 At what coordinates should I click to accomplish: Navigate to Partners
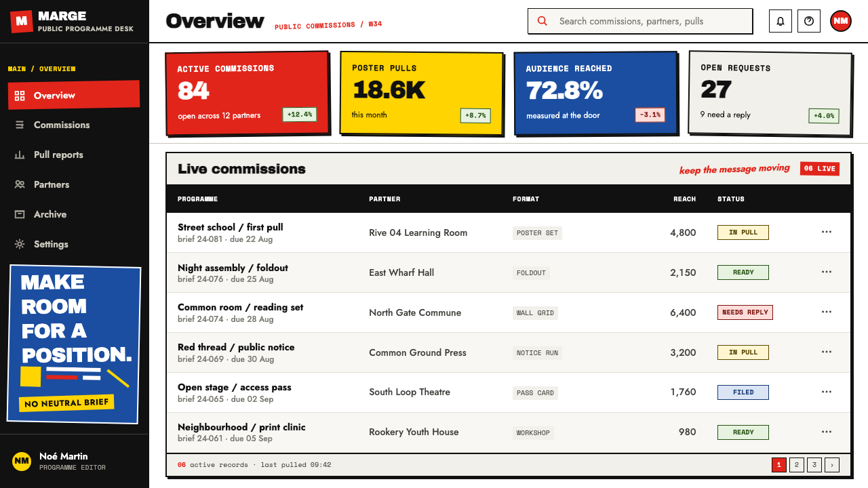click(74, 184)
